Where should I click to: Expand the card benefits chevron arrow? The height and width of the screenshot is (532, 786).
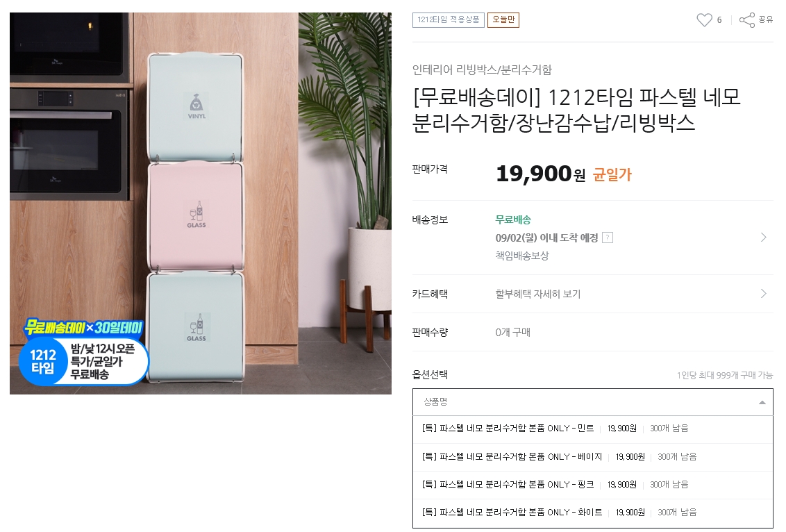(x=764, y=293)
